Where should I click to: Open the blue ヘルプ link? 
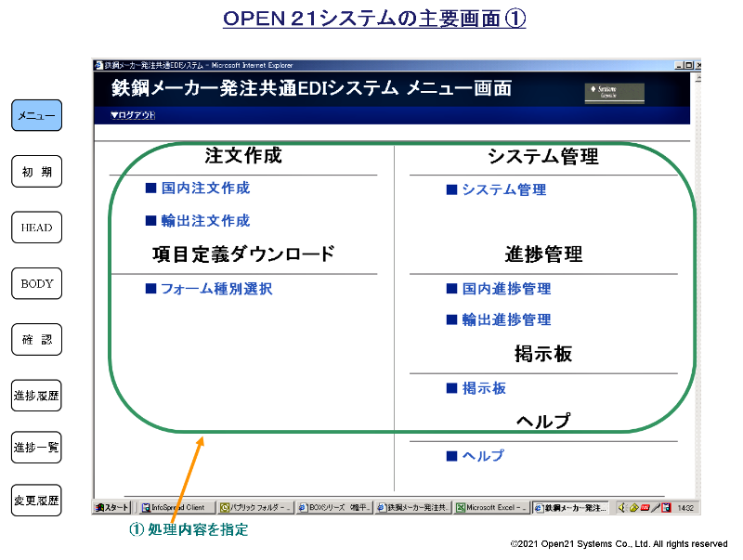click(x=483, y=456)
